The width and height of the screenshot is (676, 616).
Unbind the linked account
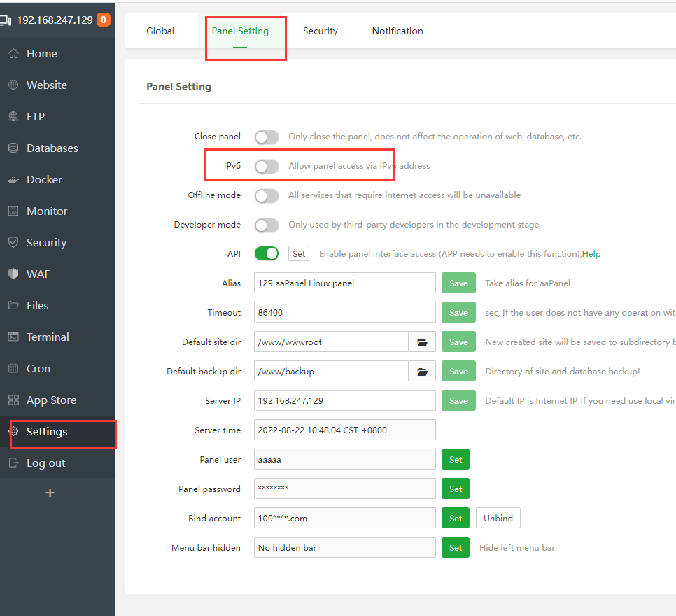(x=498, y=518)
